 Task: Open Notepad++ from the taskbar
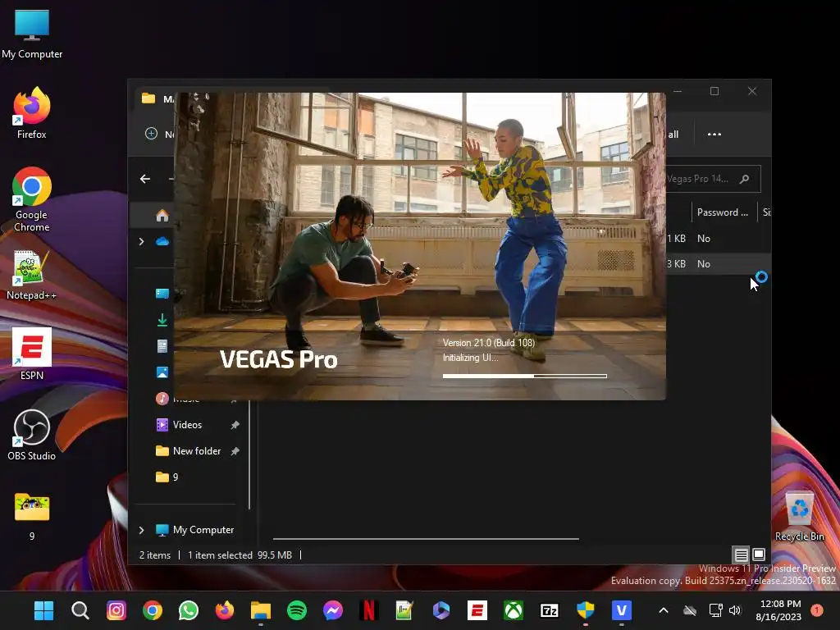[404, 610]
